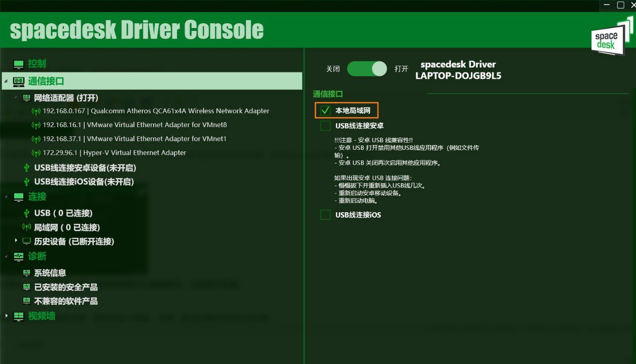
Task: Click the monitor icon beside 历史设备
Action: (x=27, y=241)
